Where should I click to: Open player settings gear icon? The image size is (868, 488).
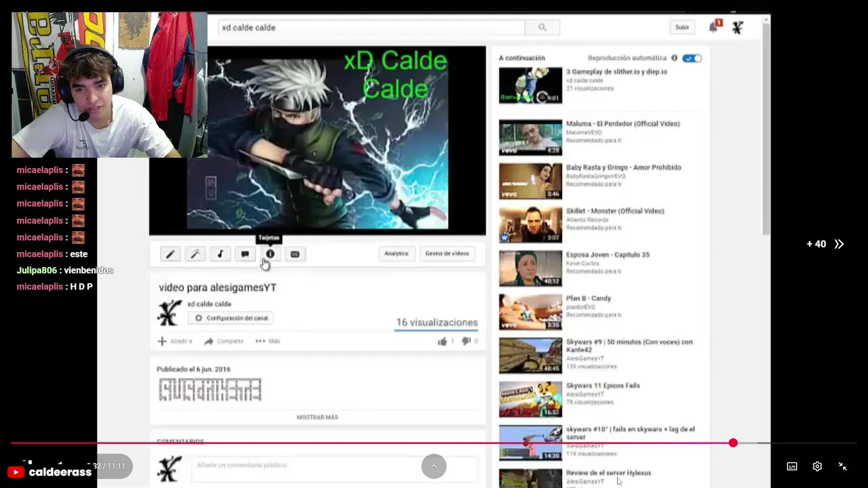coord(817,466)
